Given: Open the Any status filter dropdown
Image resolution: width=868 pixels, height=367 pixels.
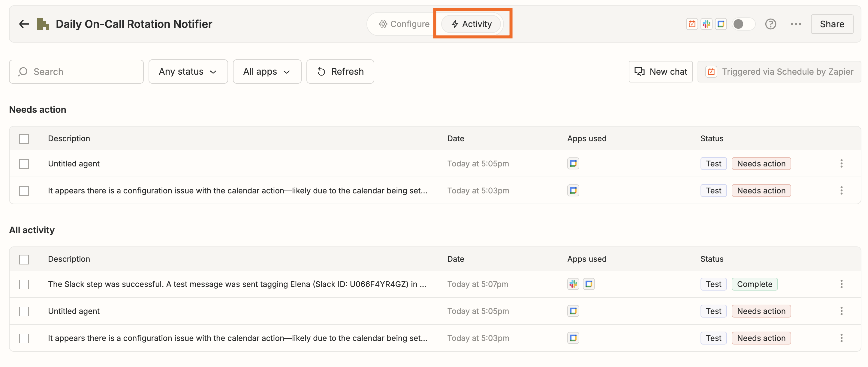Looking at the screenshot, I should pos(188,71).
